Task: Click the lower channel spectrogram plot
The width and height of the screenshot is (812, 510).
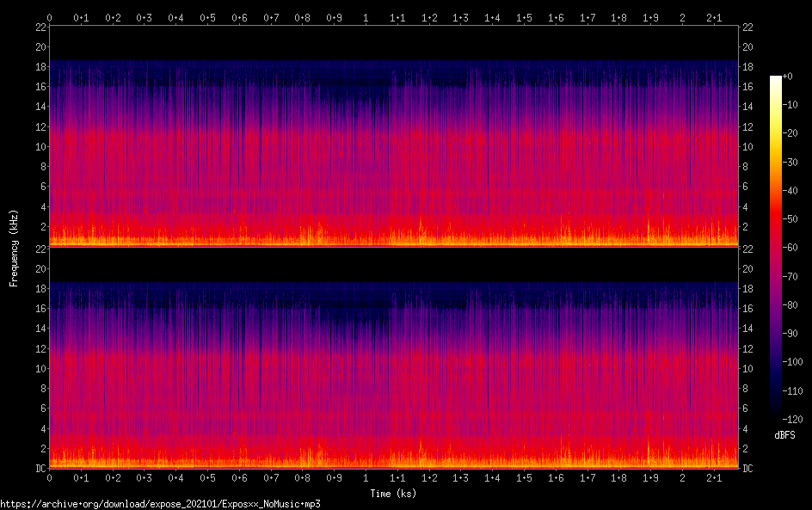Action: point(394,358)
